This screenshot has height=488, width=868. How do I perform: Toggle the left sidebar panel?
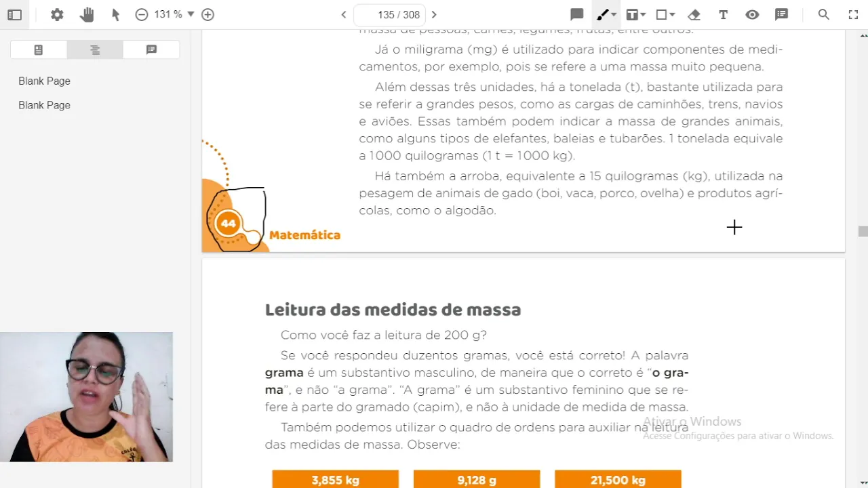pos(14,14)
